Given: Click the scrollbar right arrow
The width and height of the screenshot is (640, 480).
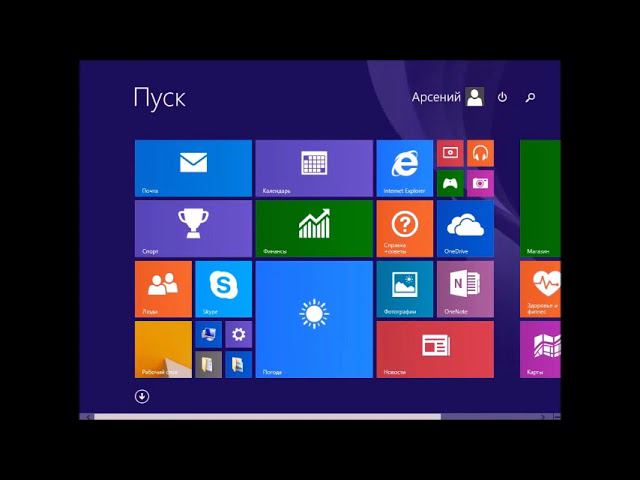Looking at the screenshot, I should (543, 416).
